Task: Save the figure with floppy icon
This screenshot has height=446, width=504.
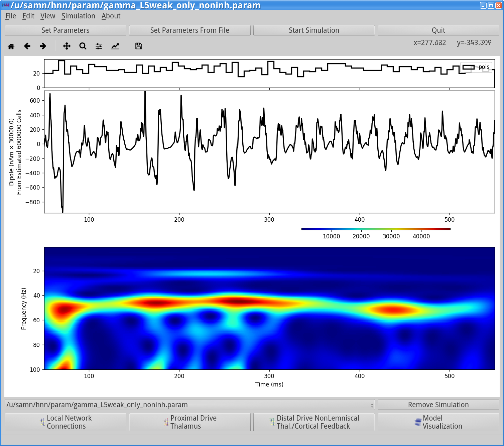Action: pos(139,46)
